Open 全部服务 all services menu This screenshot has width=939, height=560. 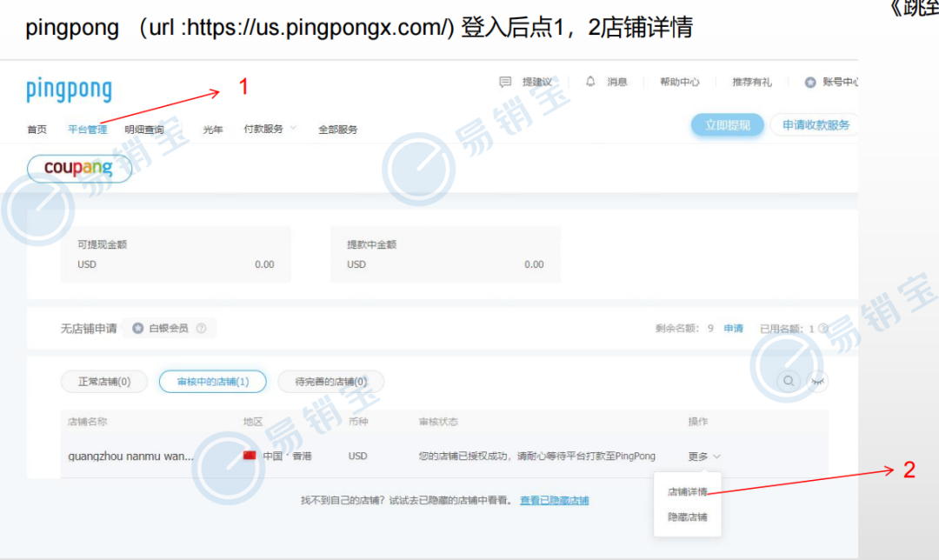click(x=337, y=130)
